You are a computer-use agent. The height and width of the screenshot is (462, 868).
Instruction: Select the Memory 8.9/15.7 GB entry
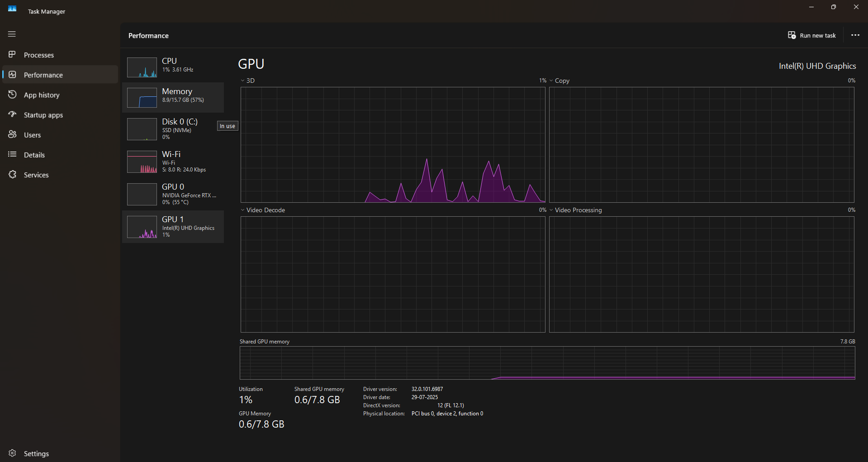coord(173,97)
